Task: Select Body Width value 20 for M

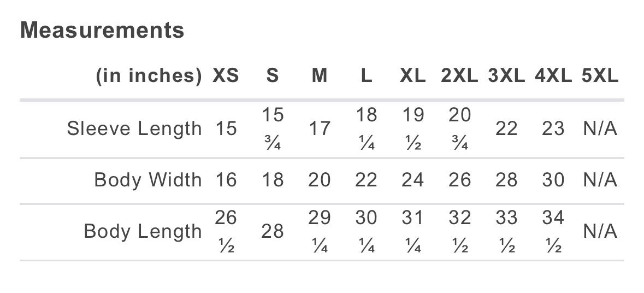Action: coord(320,180)
